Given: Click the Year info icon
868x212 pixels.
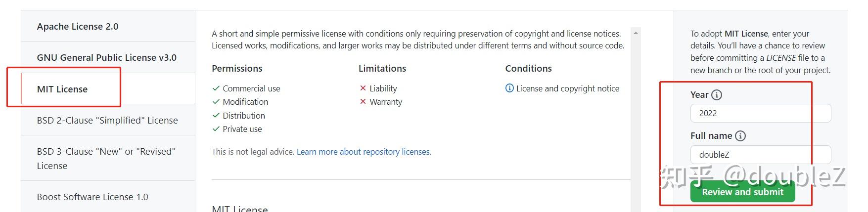Looking at the screenshot, I should click(x=716, y=95).
